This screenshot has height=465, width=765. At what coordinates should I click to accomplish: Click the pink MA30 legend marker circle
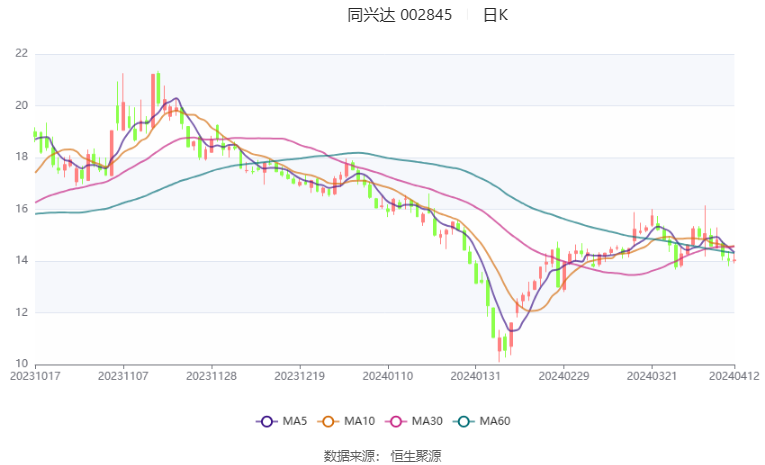(396, 422)
